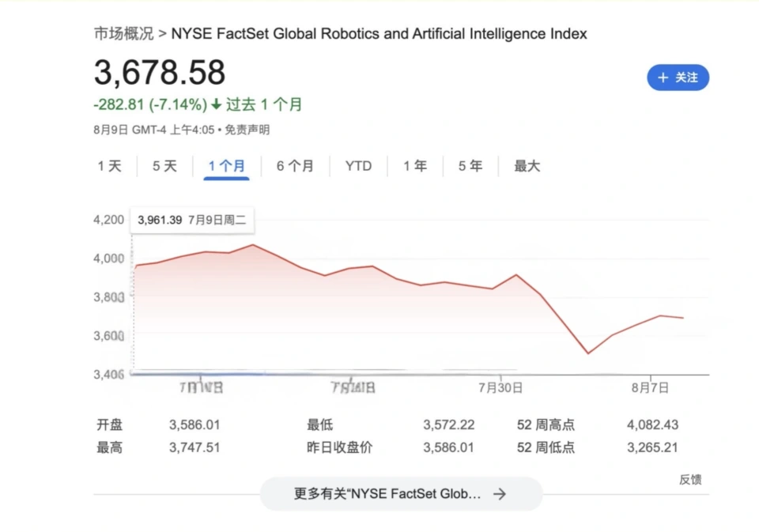Viewport: 759px width, 532px height.
Task: Switch to the 5 天 range tab
Action: coord(164,166)
